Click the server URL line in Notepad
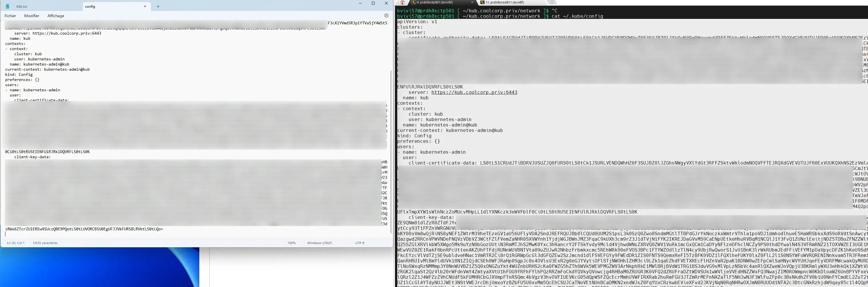 tap(57, 33)
